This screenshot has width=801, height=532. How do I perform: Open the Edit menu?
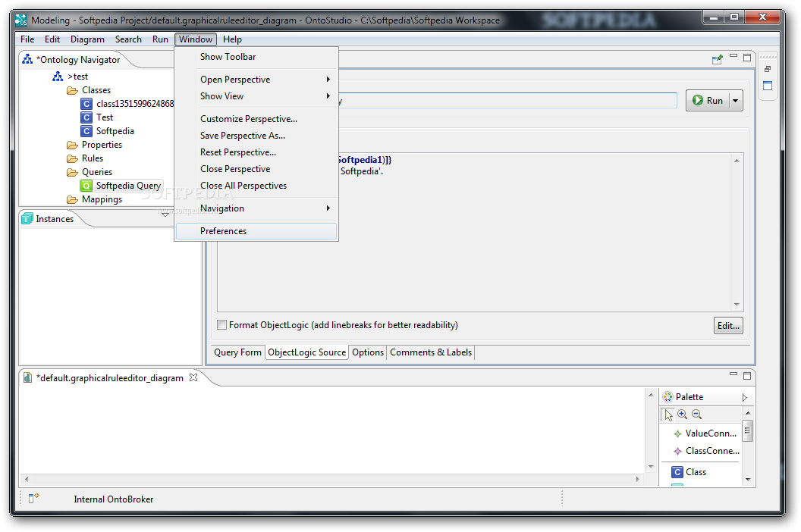[x=52, y=39]
